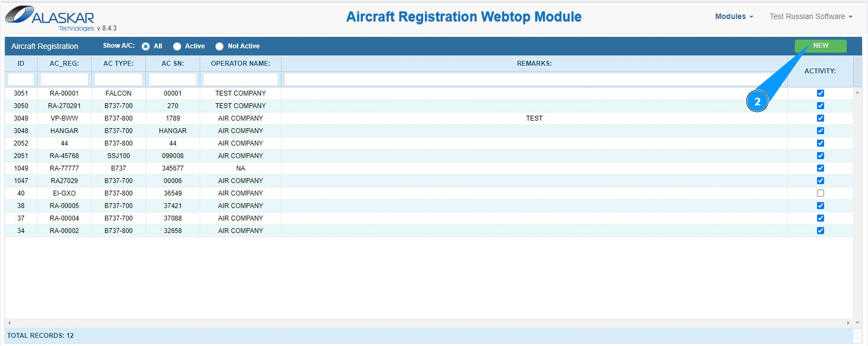Viewport: 868px width, 346px height.
Task: Click the scroll up arrow of the table
Action: (857, 93)
